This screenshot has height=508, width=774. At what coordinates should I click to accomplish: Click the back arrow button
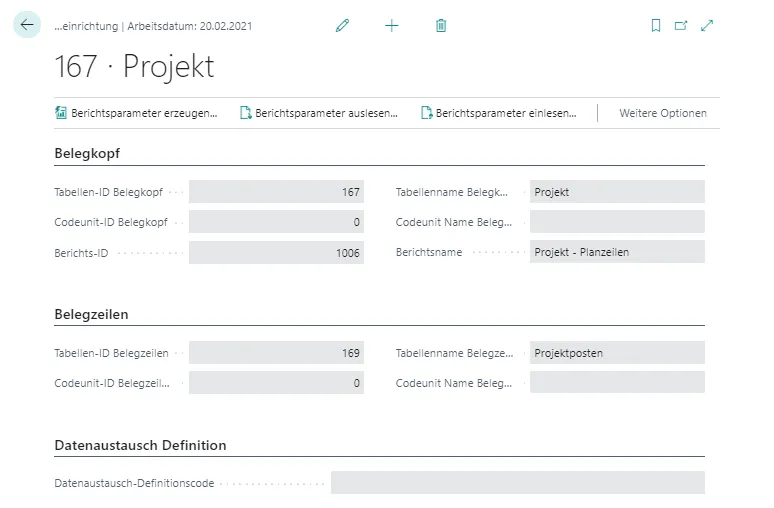[x=27, y=25]
